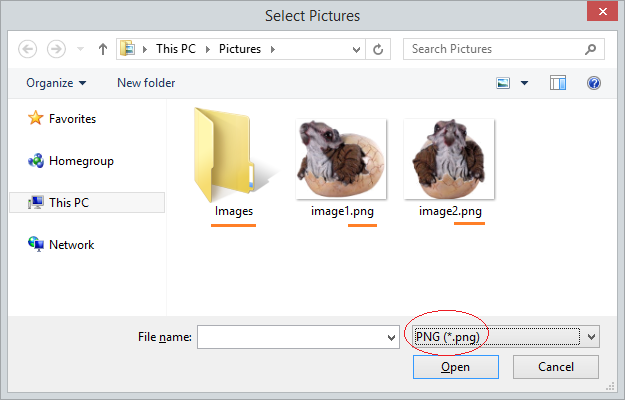
Task: Open the recent locations dropdown arrow
Action: (x=81, y=49)
